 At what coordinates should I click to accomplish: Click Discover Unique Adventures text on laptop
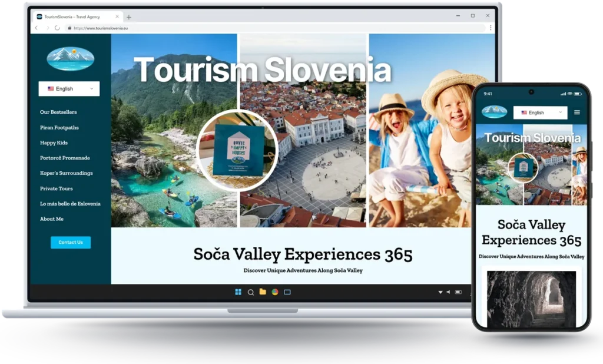coord(303,270)
